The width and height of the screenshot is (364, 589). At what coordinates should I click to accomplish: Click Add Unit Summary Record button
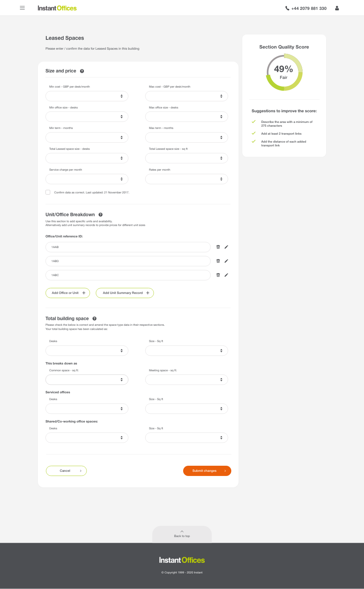pyautogui.click(x=125, y=293)
